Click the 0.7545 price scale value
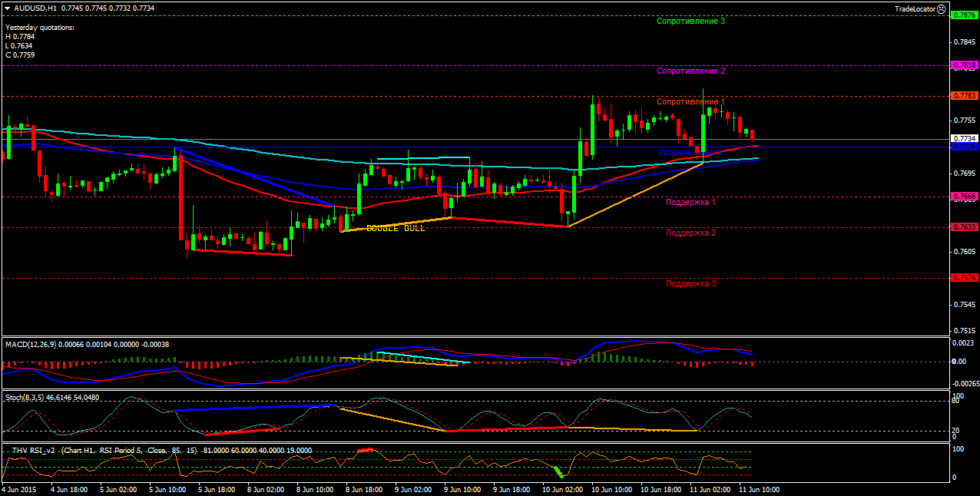The width and height of the screenshot is (980, 496). (x=964, y=304)
